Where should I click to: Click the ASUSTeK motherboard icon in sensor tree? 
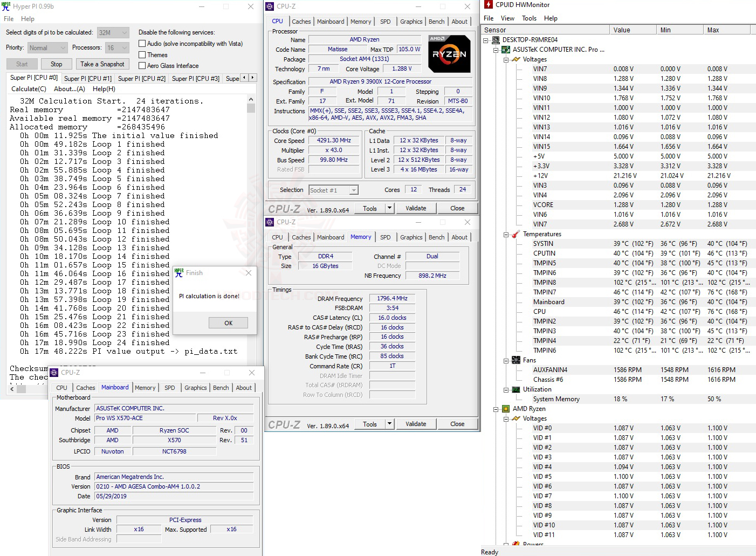coord(505,49)
